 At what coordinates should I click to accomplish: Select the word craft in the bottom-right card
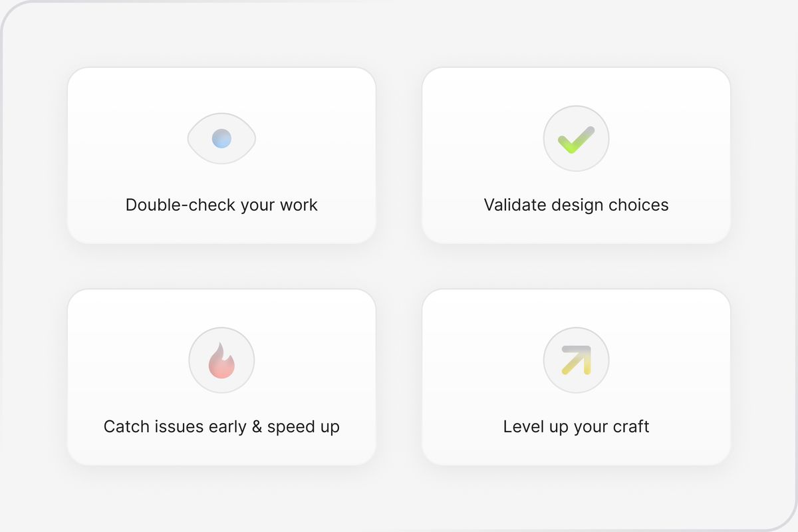(629, 426)
